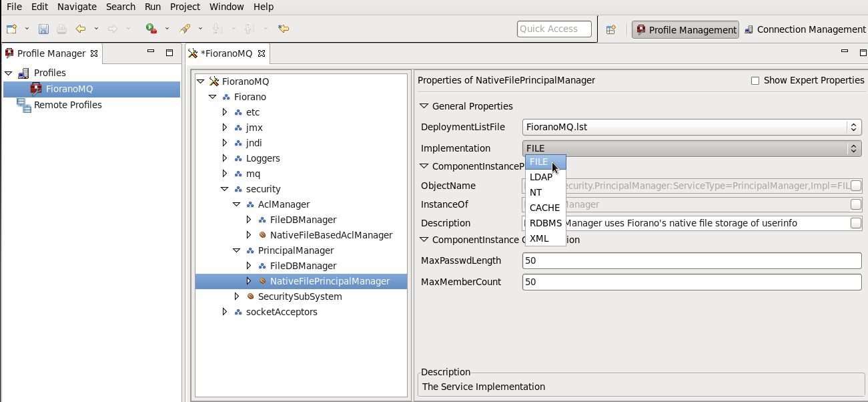Switch to the Profile Management perspective
The width and height of the screenshot is (868, 402).
point(686,29)
